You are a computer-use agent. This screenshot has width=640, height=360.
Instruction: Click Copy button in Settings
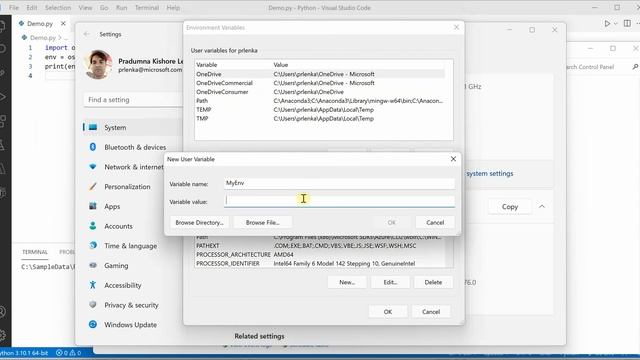510,207
